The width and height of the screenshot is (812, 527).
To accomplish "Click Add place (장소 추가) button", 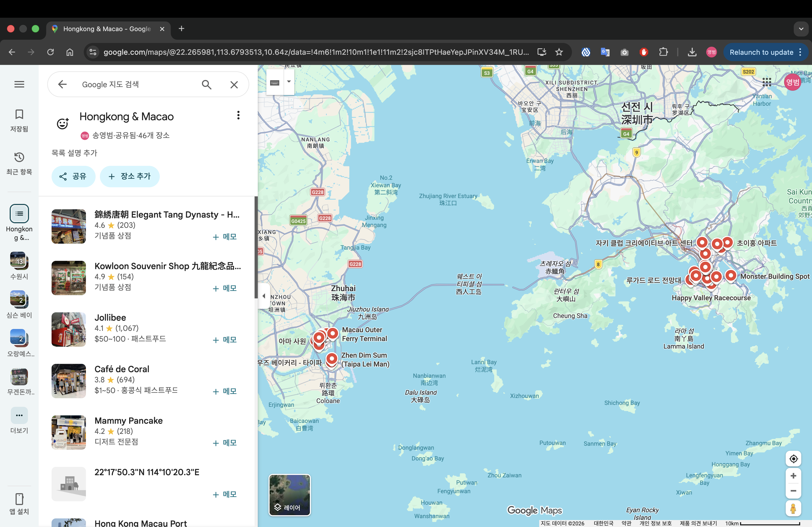I will pyautogui.click(x=129, y=176).
